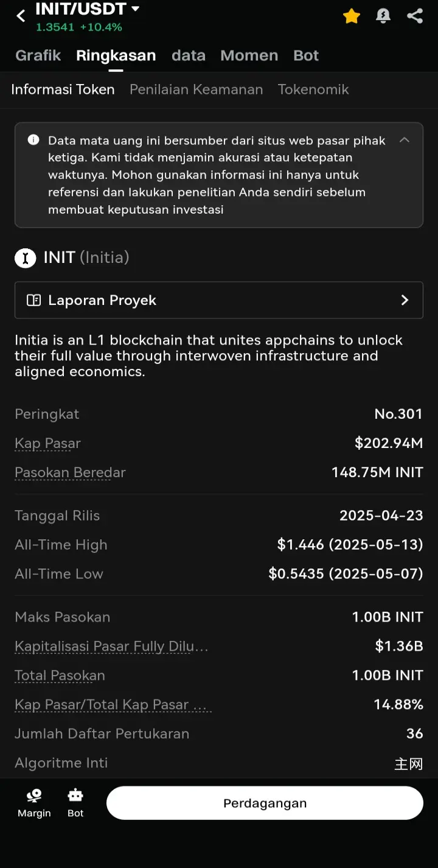Image resolution: width=438 pixels, height=868 pixels.
Task: Tap the Pasokan Beredar underlined label
Action: point(70,472)
